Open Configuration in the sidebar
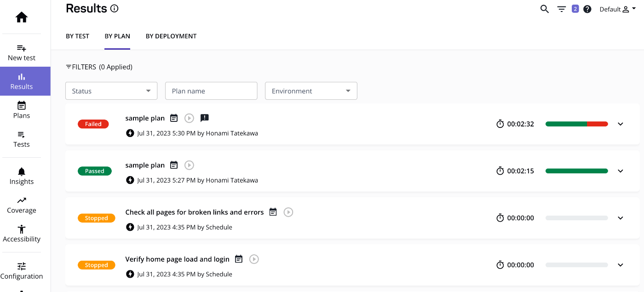The width and height of the screenshot is (644, 292). (x=22, y=271)
